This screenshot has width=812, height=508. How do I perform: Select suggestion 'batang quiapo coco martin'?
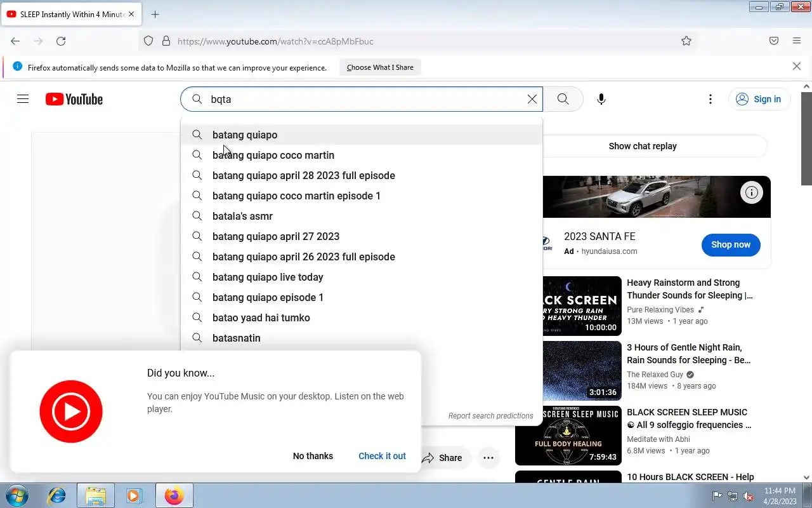pyautogui.click(x=362, y=155)
